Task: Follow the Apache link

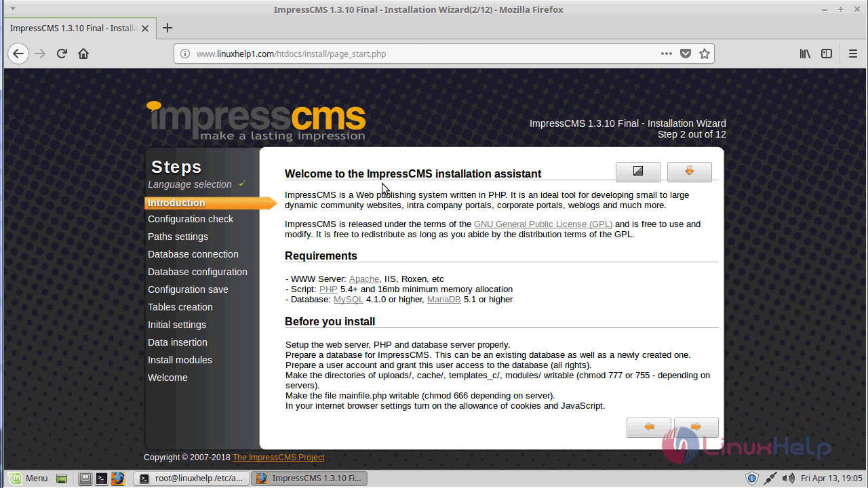Action: [x=364, y=279]
